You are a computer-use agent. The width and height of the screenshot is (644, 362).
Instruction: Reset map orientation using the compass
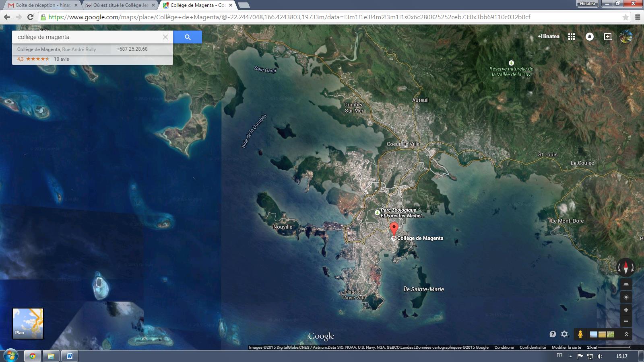[x=625, y=267]
